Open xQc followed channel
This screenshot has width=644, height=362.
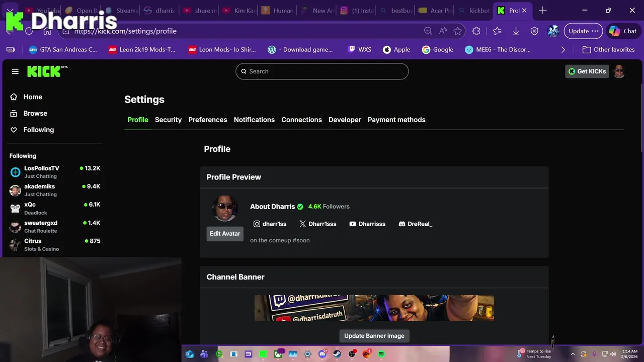click(x=55, y=208)
